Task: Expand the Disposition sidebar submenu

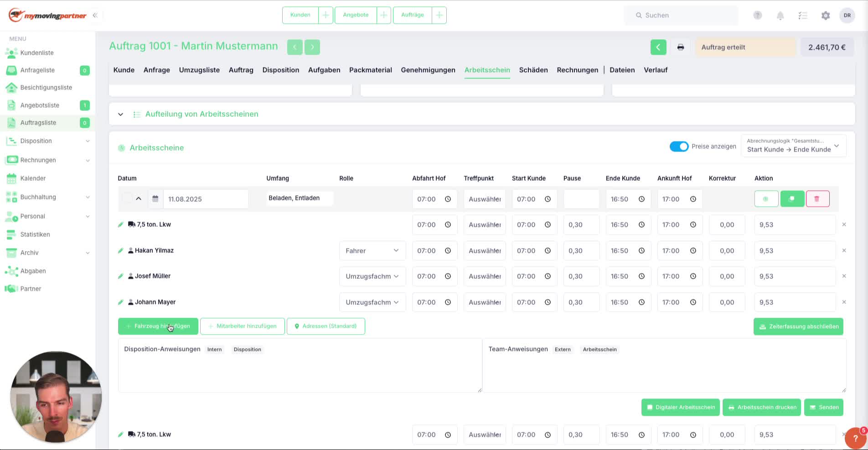Action: click(88, 141)
